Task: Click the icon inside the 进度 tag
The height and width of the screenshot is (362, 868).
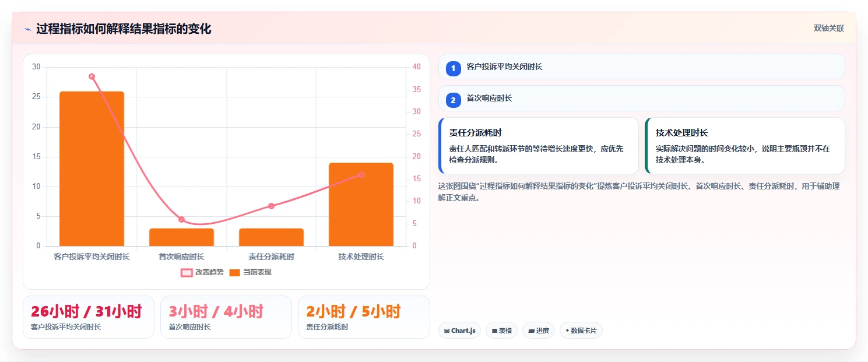Action: 532,331
